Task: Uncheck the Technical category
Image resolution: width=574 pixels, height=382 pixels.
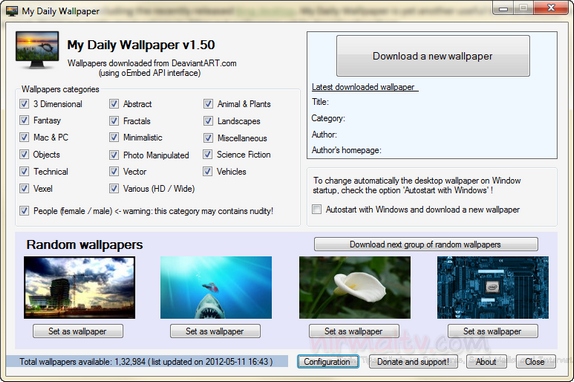Action: tap(24, 171)
